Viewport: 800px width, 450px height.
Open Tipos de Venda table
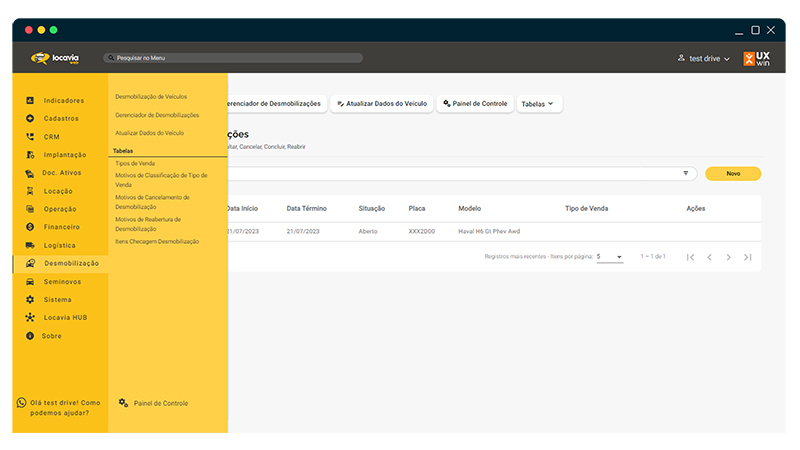pyautogui.click(x=135, y=163)
